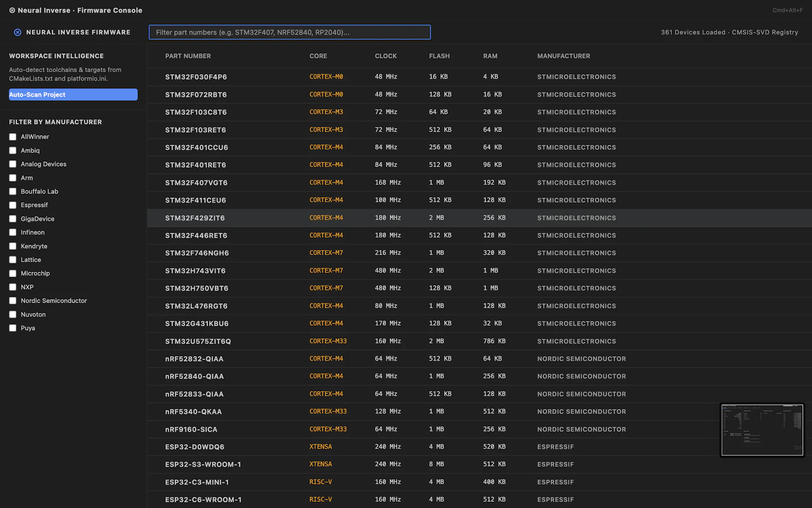Select the STM32F072RBT6 part
This screenshot has height=508, width=812.
[480, 94]
